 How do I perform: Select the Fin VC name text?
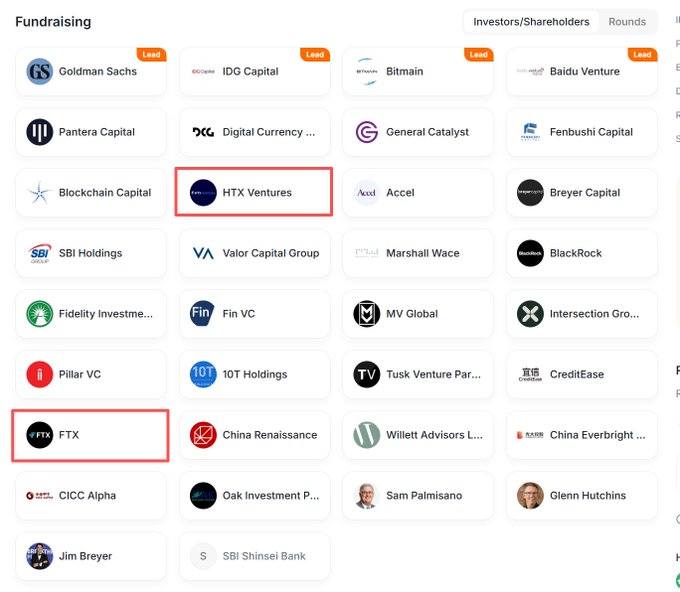239,314
